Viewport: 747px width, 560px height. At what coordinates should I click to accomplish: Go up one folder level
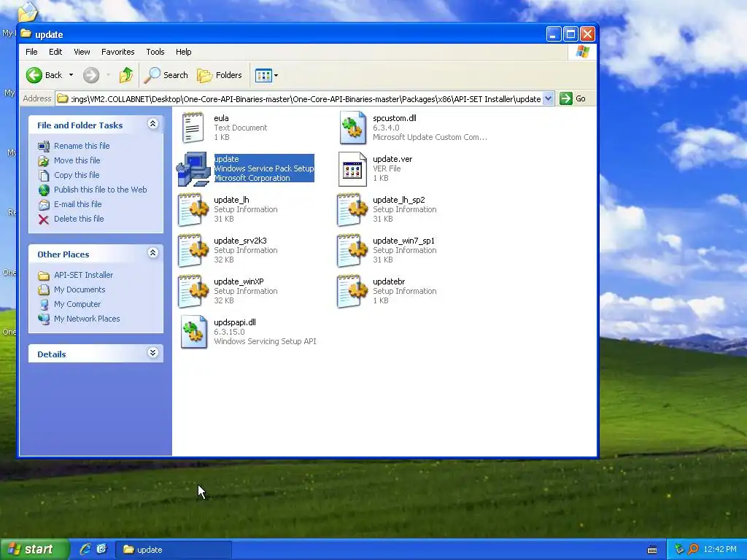point(126,75)
